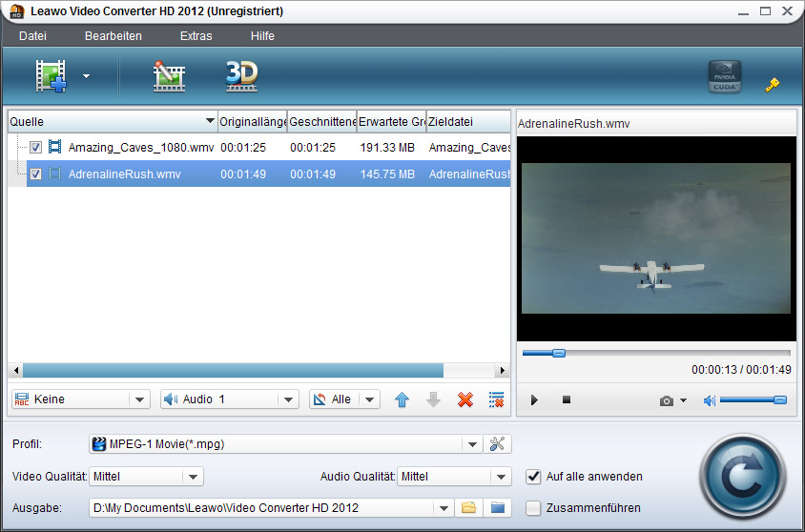This screenshot has width=805, height=532.
Task: Open the snapshot options dropdown arrow
Action: tap(683, 400)
